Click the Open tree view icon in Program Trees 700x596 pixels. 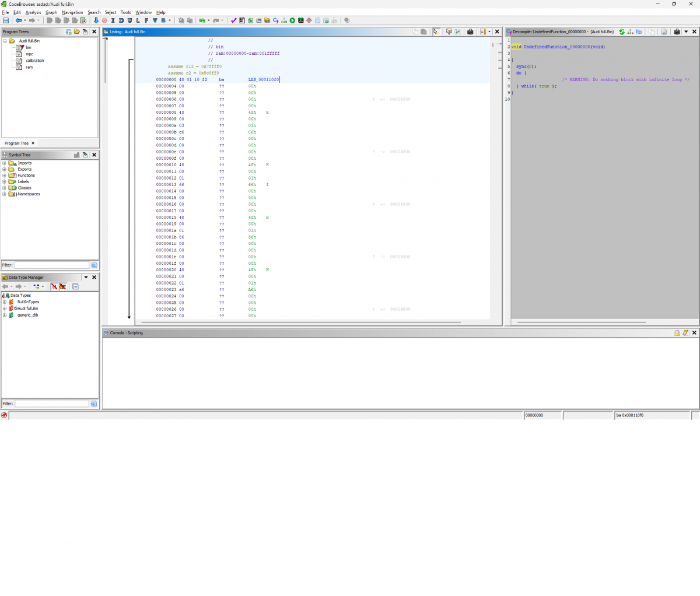click(76, 31)
